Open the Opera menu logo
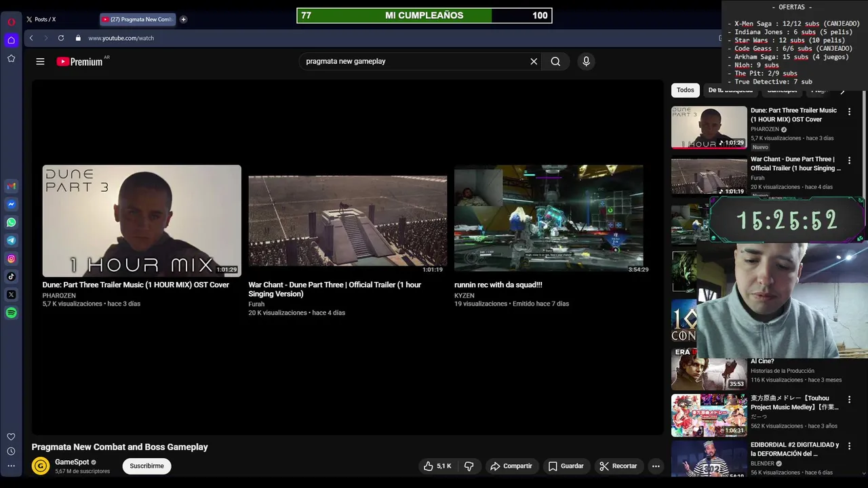The image size is (868, 488). [x=12, y=21]
